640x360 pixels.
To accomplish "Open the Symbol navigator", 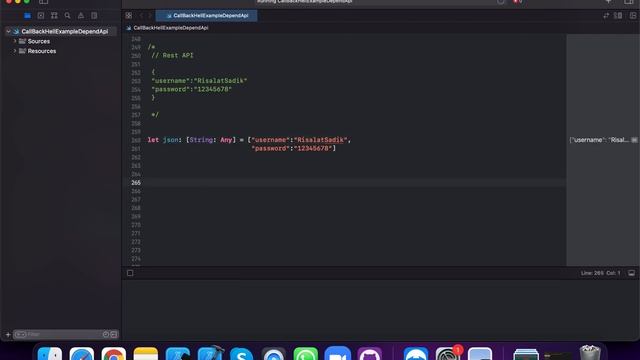I will pyautogui.click(x=54, y=16).
